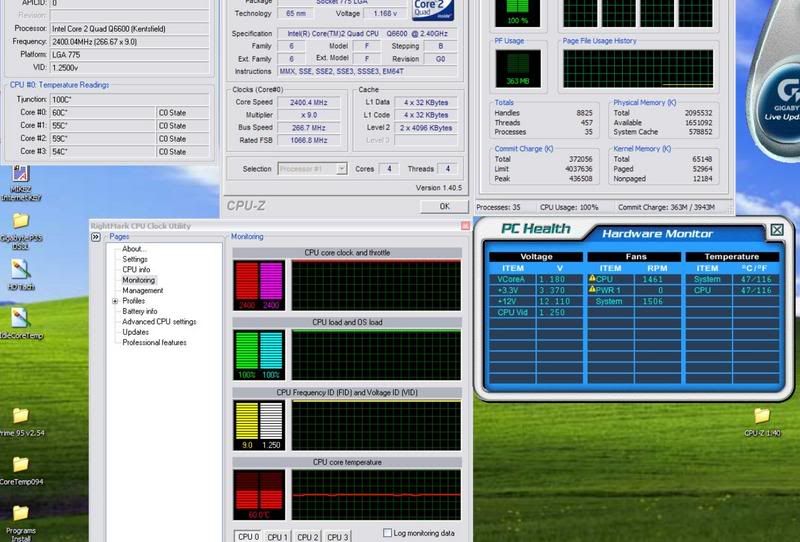Image resolution: width=800 pixels, height=542 pixels.
Task: Expand the Profiles tree node
Action: [115, 301]
